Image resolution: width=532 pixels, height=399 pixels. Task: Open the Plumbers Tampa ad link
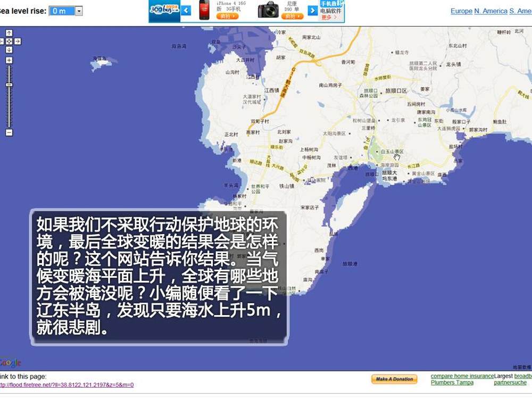pos(452,383)
